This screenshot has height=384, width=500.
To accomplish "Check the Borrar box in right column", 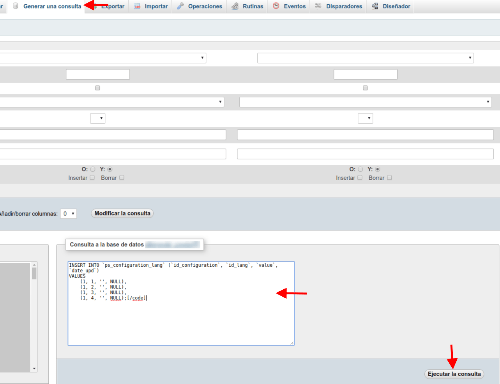I will pos(389,178).
